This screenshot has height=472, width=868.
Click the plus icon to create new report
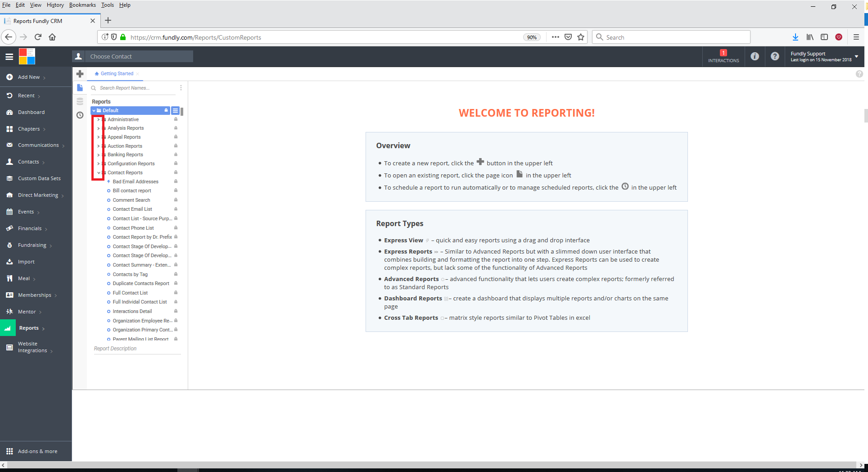pyautogui.click(x=80, y=74)
